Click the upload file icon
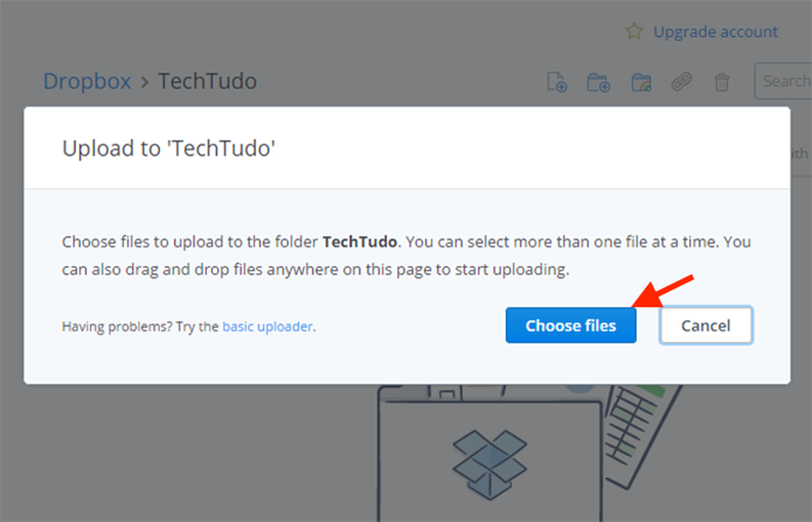 [557, 82]
